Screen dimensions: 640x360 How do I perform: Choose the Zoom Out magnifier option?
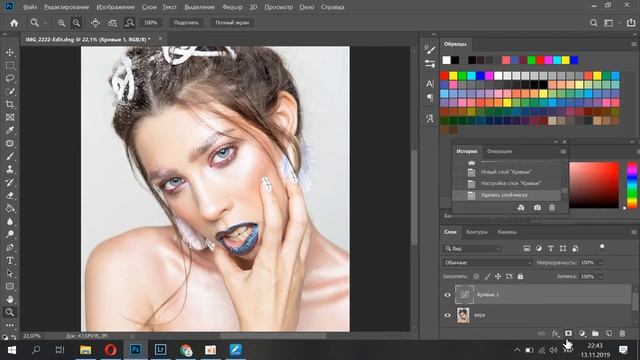(x=76, y=23)
